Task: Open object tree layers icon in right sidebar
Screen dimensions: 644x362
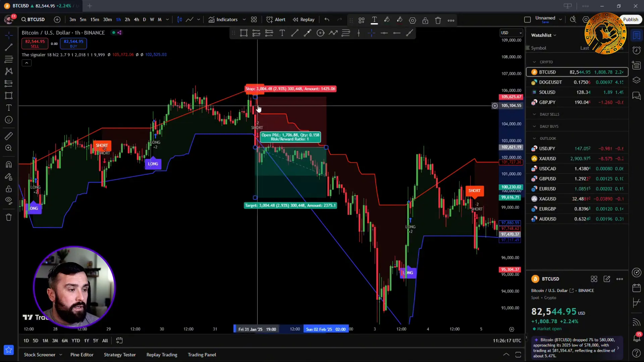Action: pos(636,80)
